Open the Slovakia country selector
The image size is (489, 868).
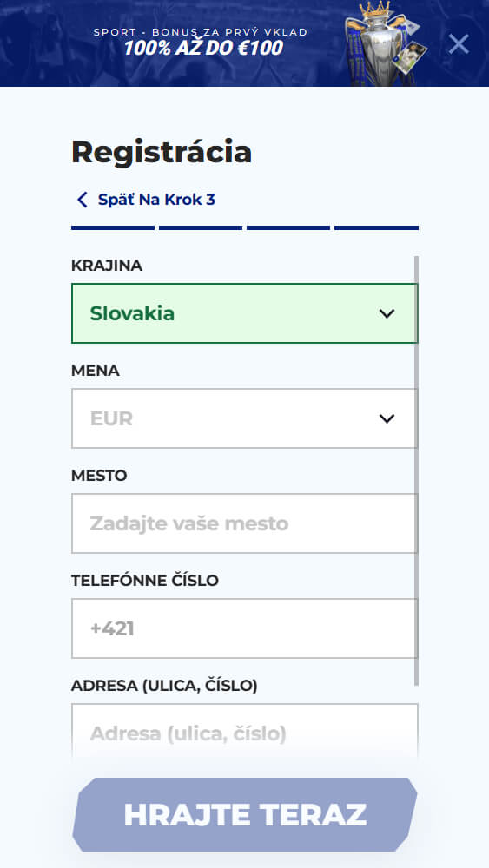pyautogui.click(x=244, y=313)
